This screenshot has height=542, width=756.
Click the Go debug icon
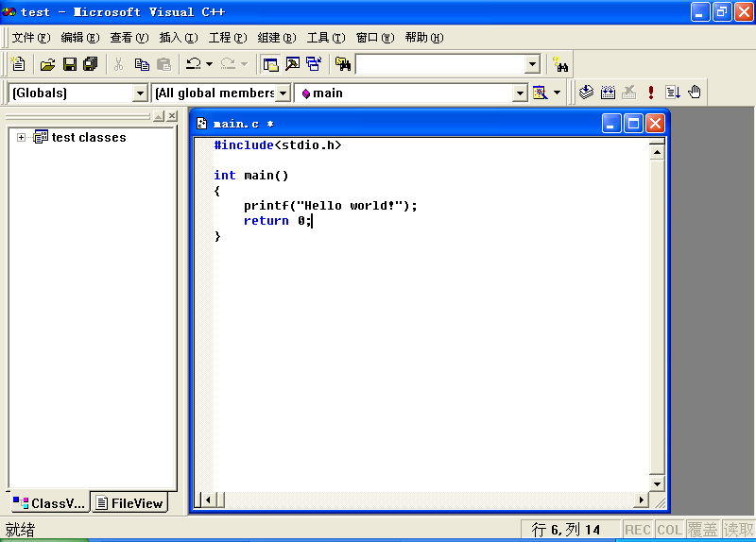(673, 92)
